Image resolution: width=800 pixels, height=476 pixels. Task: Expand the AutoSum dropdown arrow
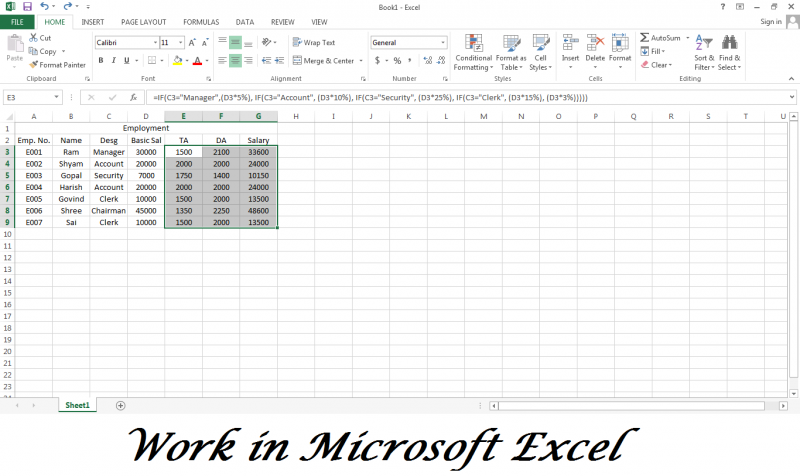(687, 38)
